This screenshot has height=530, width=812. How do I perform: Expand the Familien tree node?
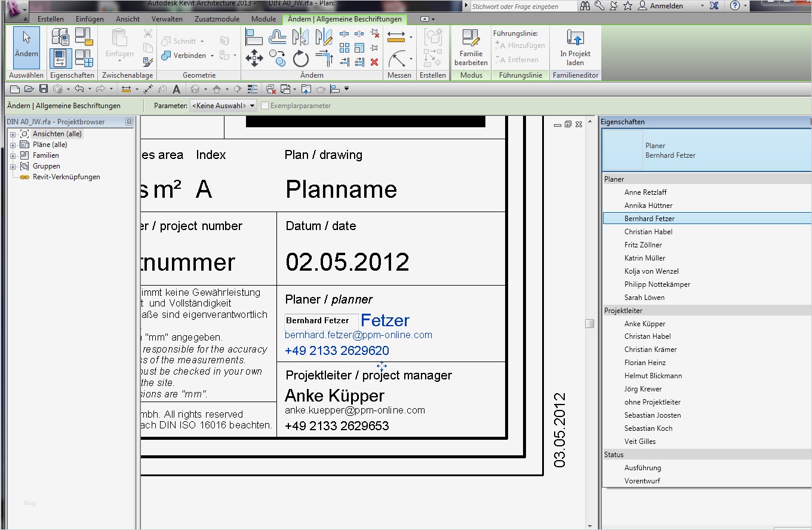point(13,156)
